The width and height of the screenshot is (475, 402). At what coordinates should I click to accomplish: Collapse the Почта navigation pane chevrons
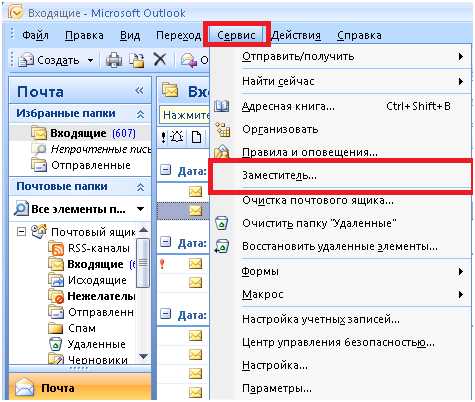click(x=140, y=90)
